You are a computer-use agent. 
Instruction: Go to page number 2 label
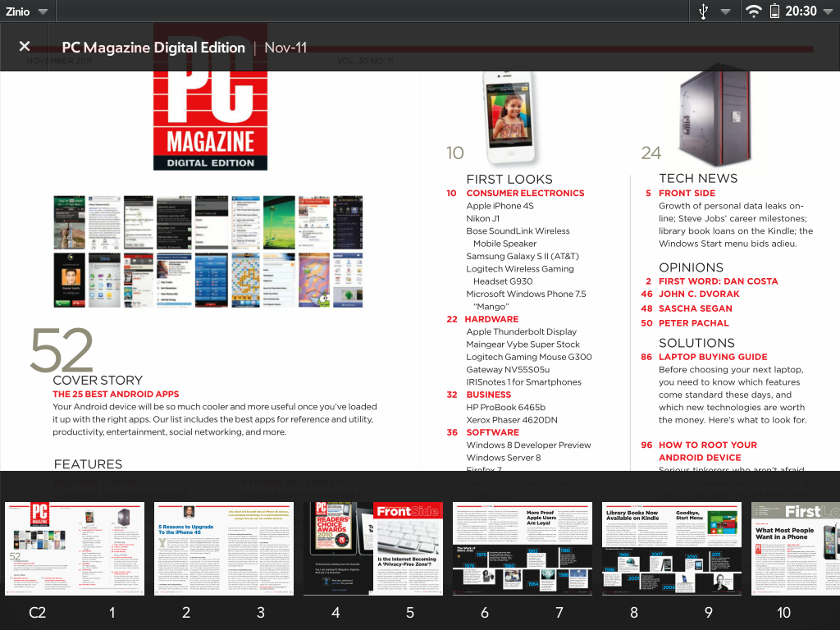(186, 612)
